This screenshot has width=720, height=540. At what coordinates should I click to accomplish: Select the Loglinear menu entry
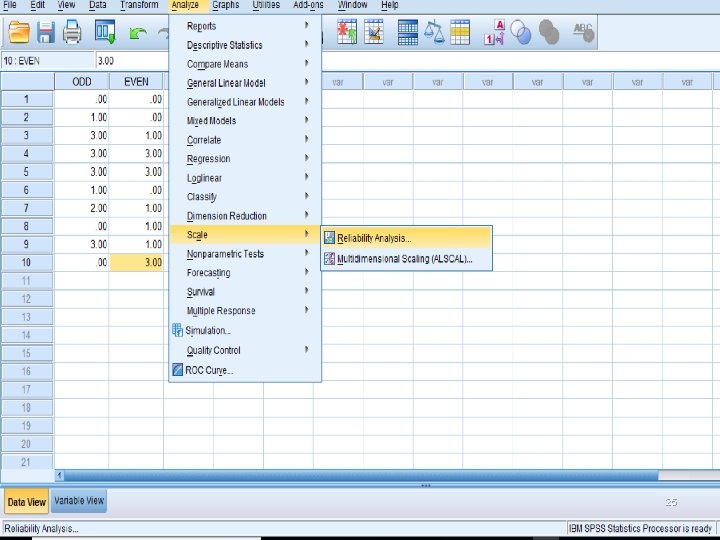pyautogui.click(x=245, y=178)
